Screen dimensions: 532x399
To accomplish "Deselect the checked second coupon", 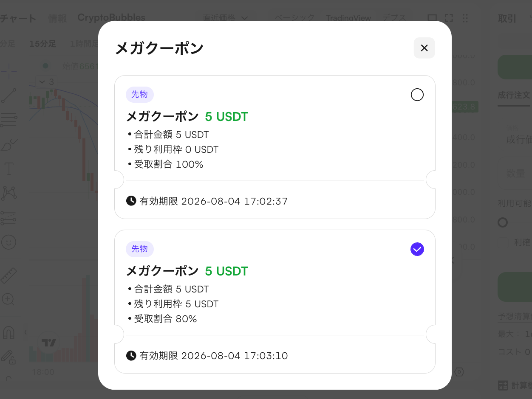I will coord(417,249).
